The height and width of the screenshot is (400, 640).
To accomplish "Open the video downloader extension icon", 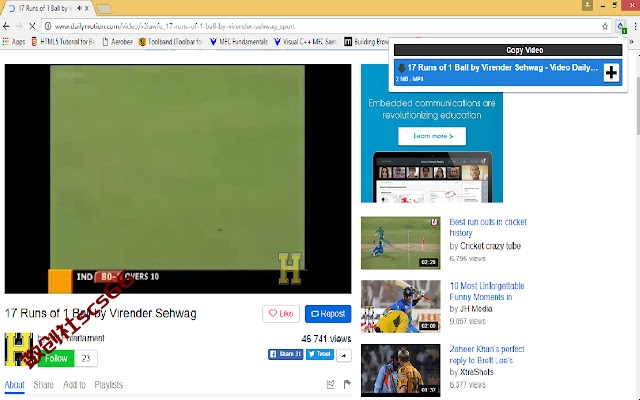I will [620, 27].
